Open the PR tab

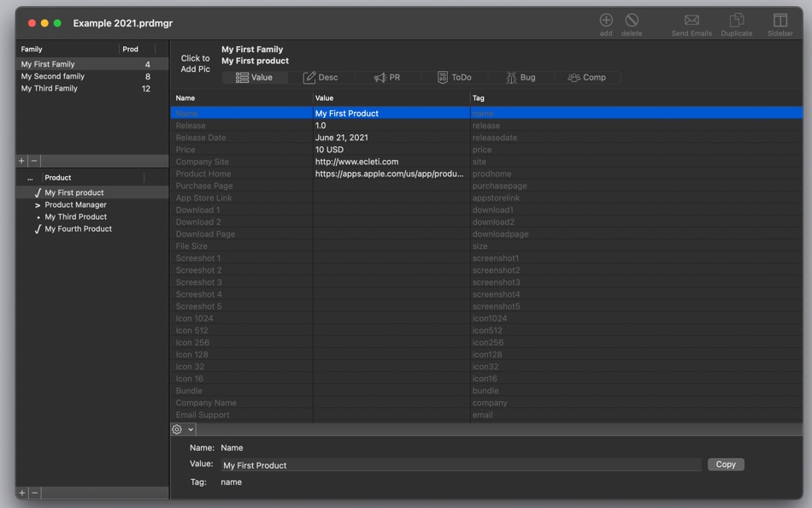387,77
